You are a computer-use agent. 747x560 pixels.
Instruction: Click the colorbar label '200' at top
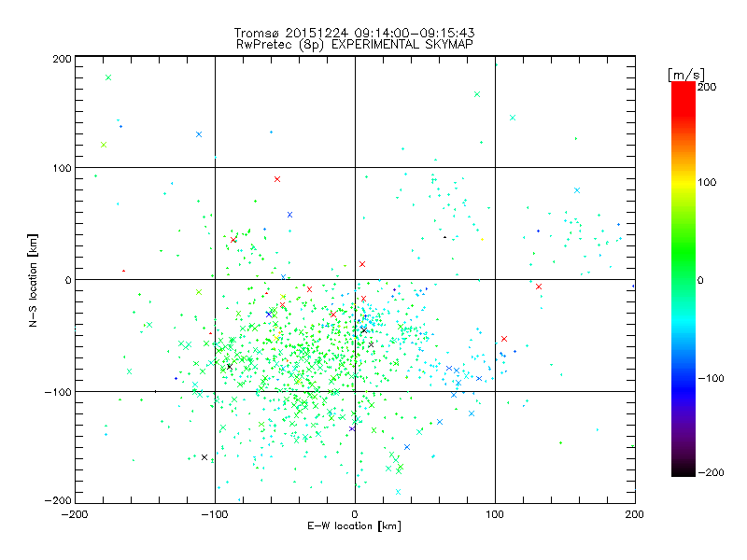tap(707, 87)
